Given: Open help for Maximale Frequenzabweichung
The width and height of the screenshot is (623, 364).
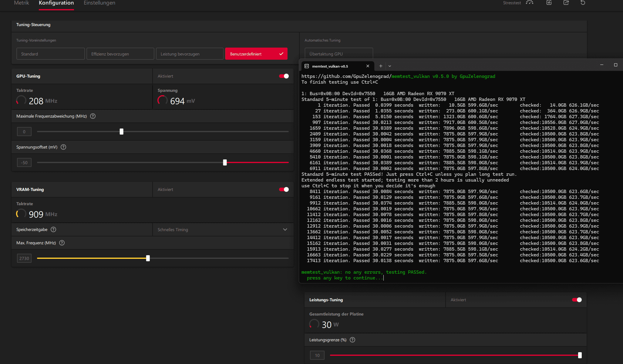Looking at the screenshot, I should 93,116.
